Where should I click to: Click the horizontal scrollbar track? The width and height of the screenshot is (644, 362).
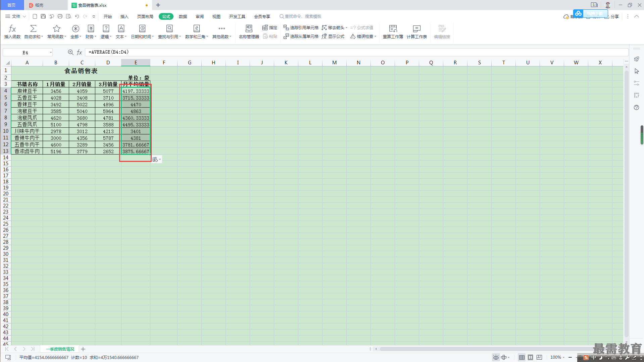[487, 349]
